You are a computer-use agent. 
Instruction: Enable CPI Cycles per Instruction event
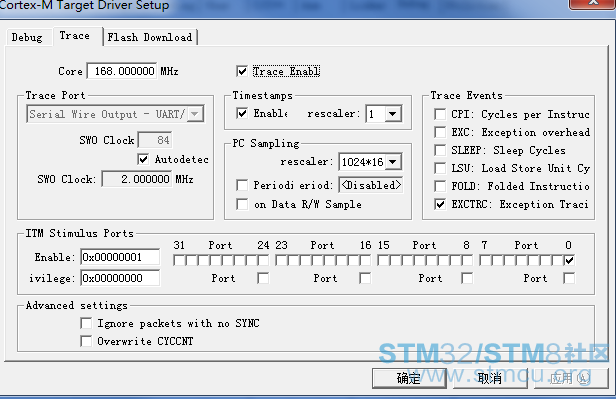tap(440, 114)
